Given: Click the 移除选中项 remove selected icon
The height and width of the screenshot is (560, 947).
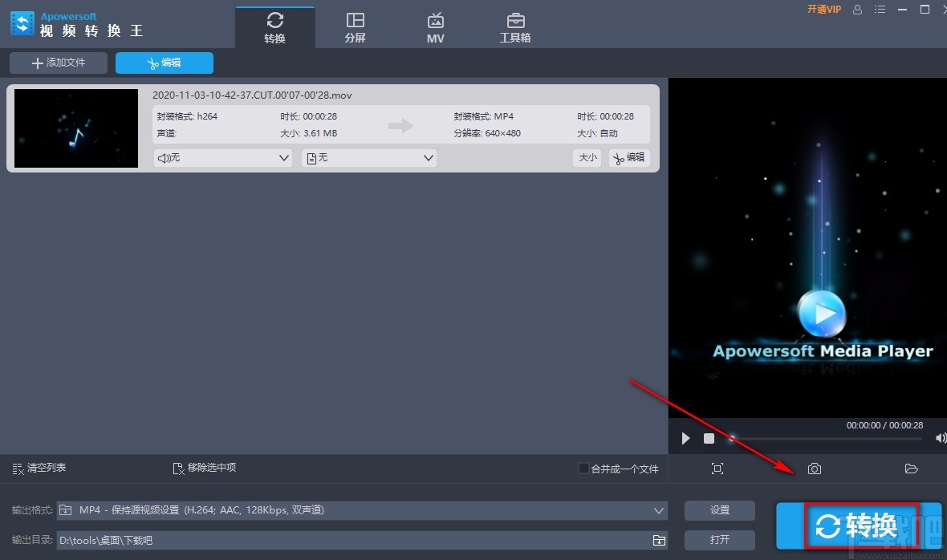Looking at the screenshot, I should tap(178, 467).
